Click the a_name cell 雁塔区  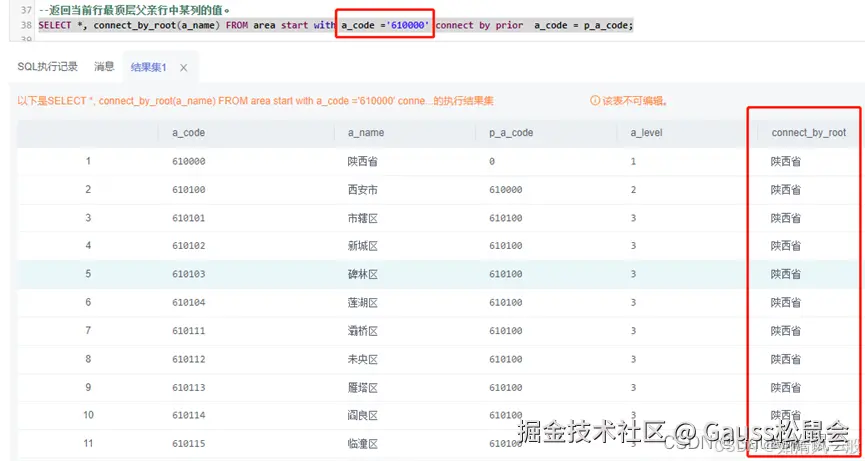(x=362, y=388)
